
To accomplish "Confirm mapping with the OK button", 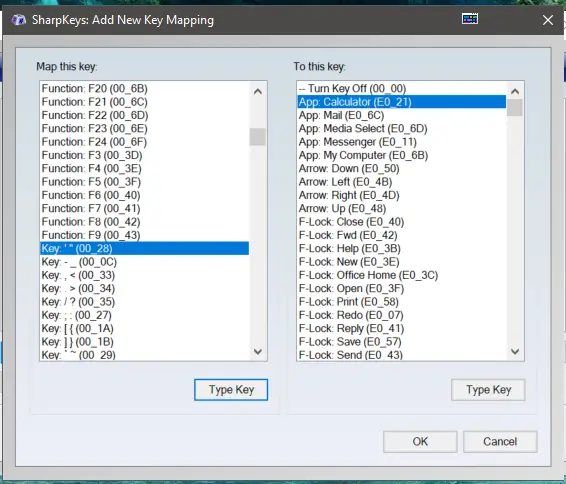I will tap(420, 442).
